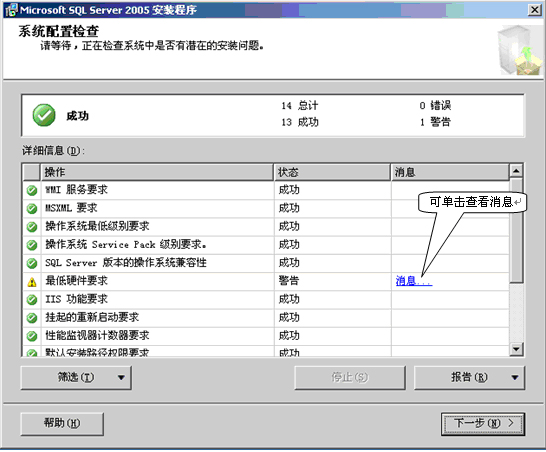Sort by the 状态 column header
Screen dimensions: 546x452
tap(332, 172)
